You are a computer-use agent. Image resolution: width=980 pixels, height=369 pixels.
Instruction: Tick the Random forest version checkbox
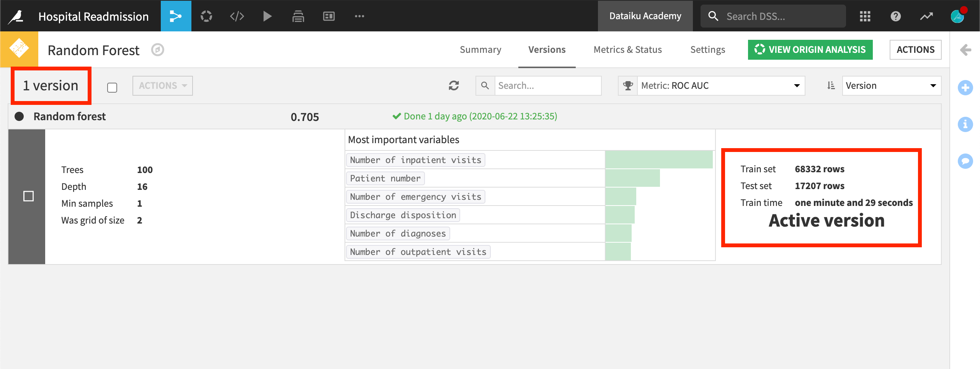(29, 196)
